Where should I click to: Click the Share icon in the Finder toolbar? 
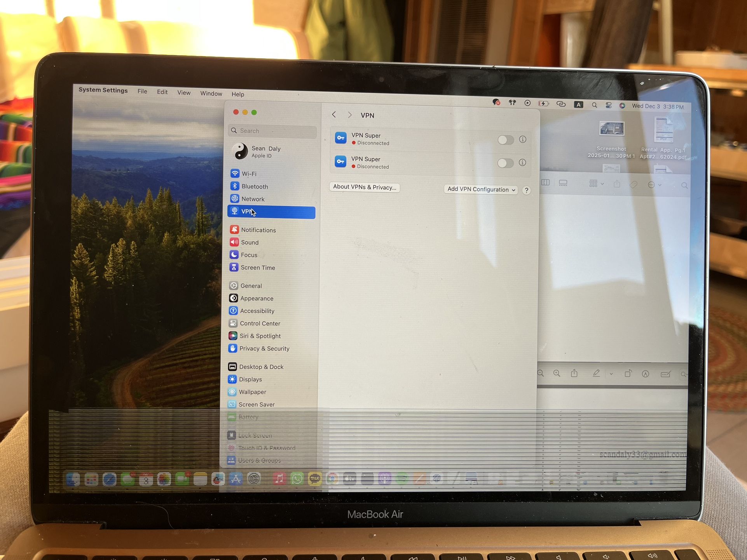(x=616, y=183)
